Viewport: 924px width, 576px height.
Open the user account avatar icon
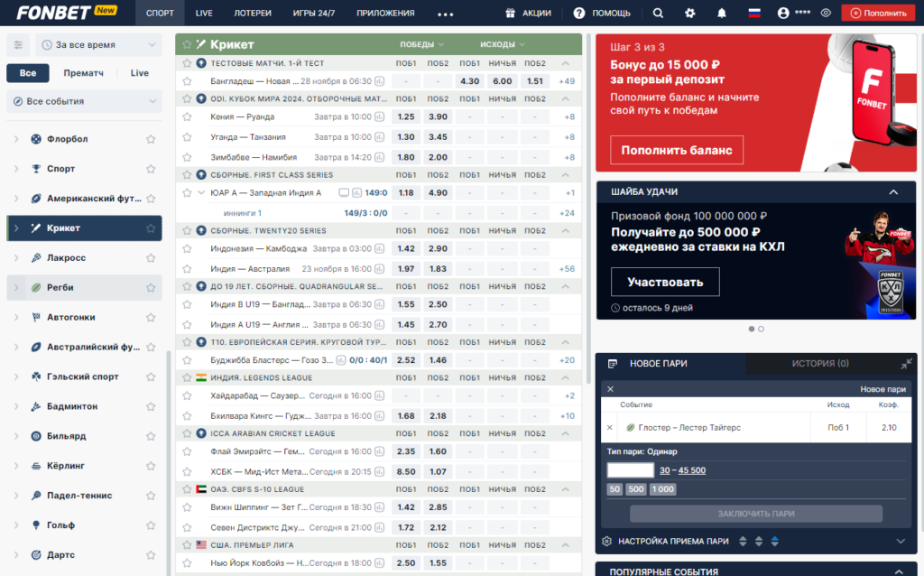(783, 13)
